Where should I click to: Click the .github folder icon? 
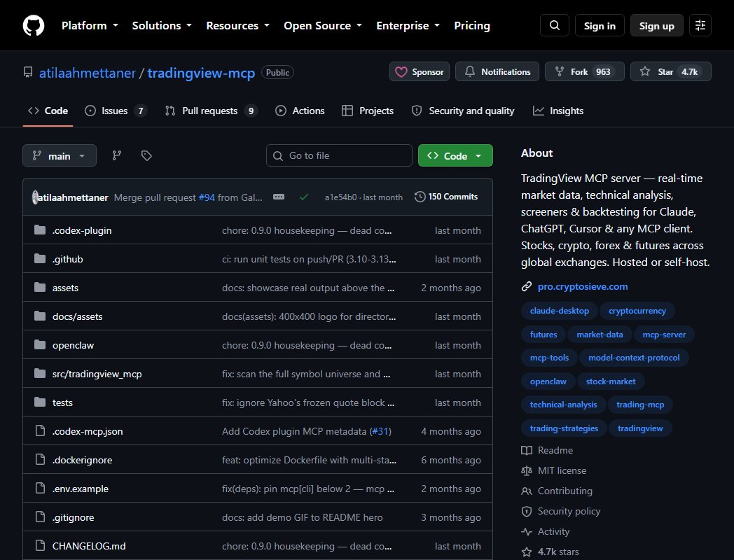pyautogui.click(x=40, y=259)
